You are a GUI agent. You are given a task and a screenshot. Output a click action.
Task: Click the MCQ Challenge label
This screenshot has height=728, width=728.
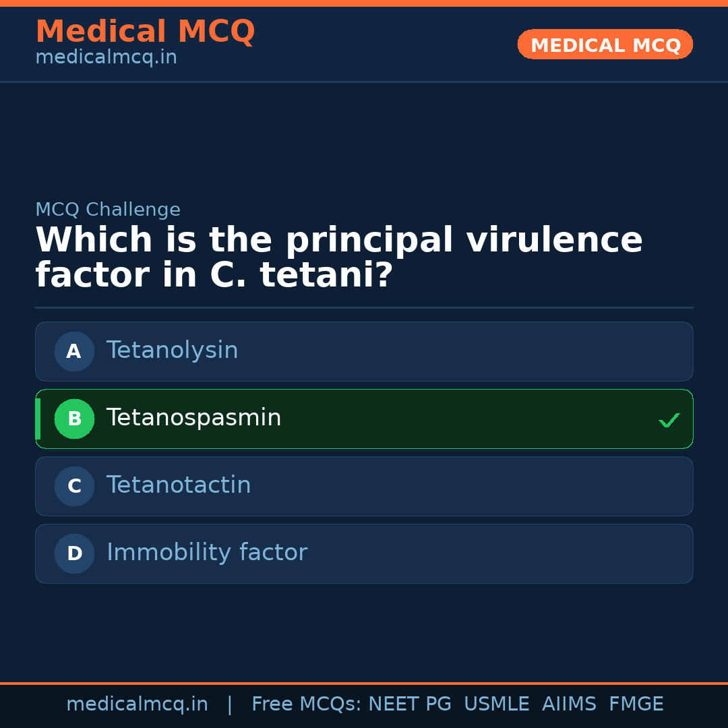tap(108, 210)
